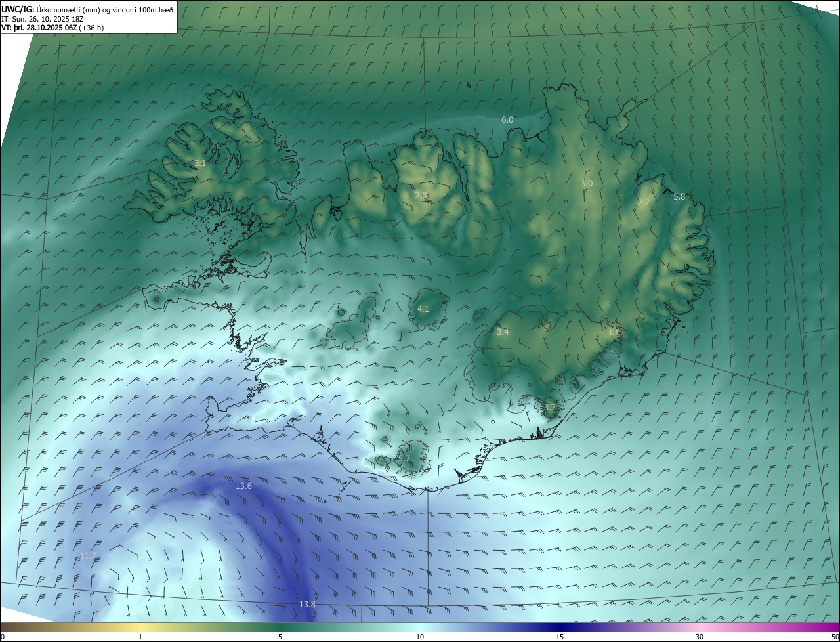Screen dimensions: 840x642
Task: Click the 13.6 value southwest of Iceland
Action: point(243,486)
